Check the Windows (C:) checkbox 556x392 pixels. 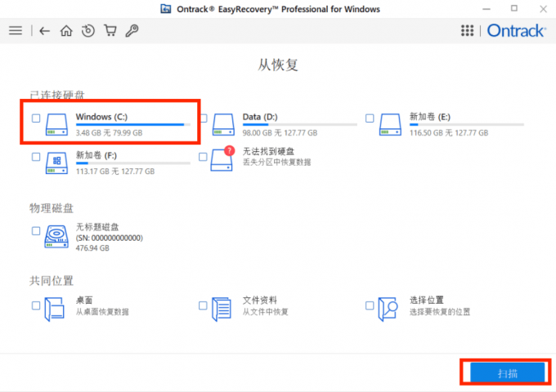pos(36,118)
